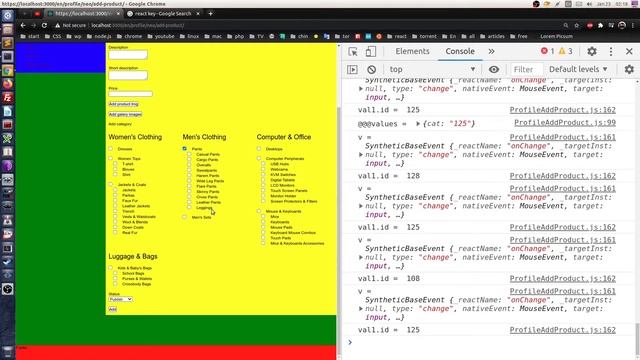
Task: Open the react bookmarks folder
Action: (x=396, y=36)
